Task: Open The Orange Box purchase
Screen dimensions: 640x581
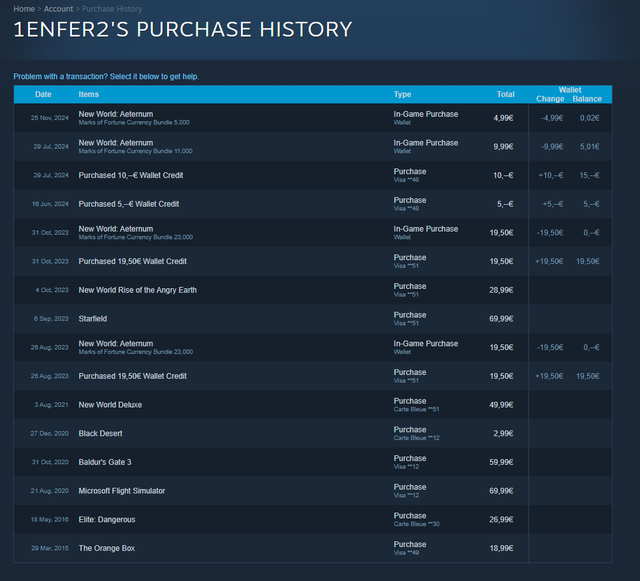Action: (313, 548)
